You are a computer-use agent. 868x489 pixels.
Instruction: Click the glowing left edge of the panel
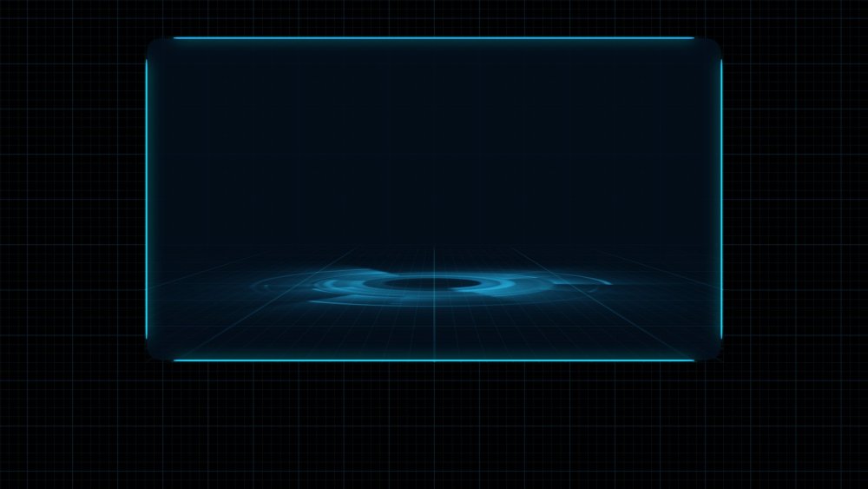tap(147, 200)
